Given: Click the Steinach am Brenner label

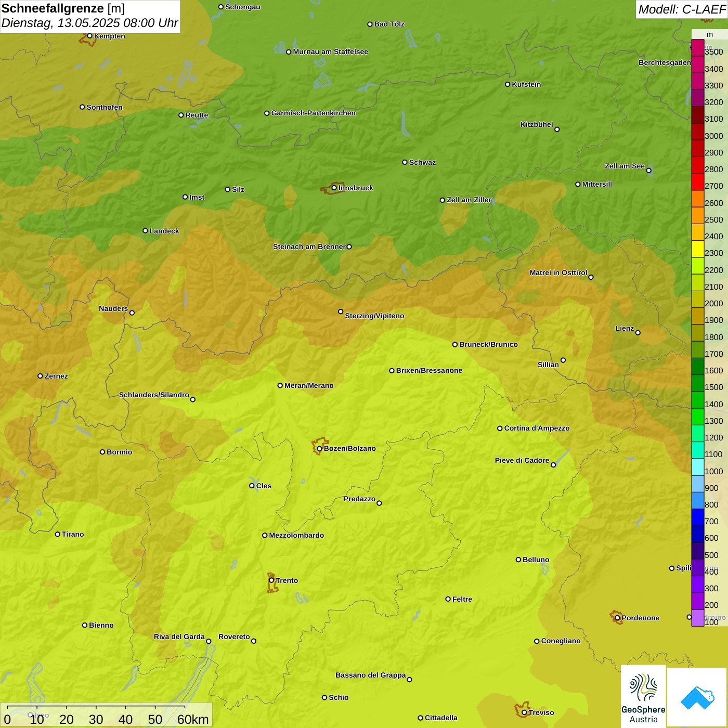Looking at the screenshot, I should click(x=309, y=246).
